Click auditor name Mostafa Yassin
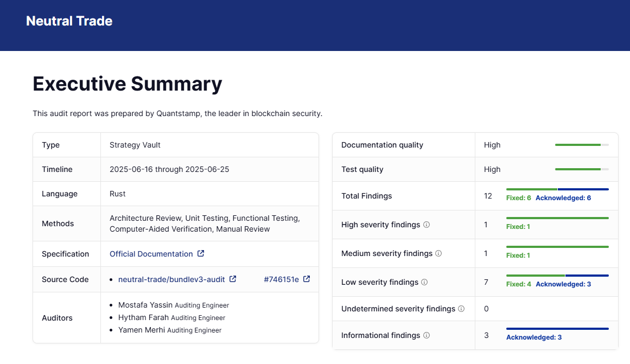The height and width of the screenshot is (364, 630). click(x=145, y=305)
